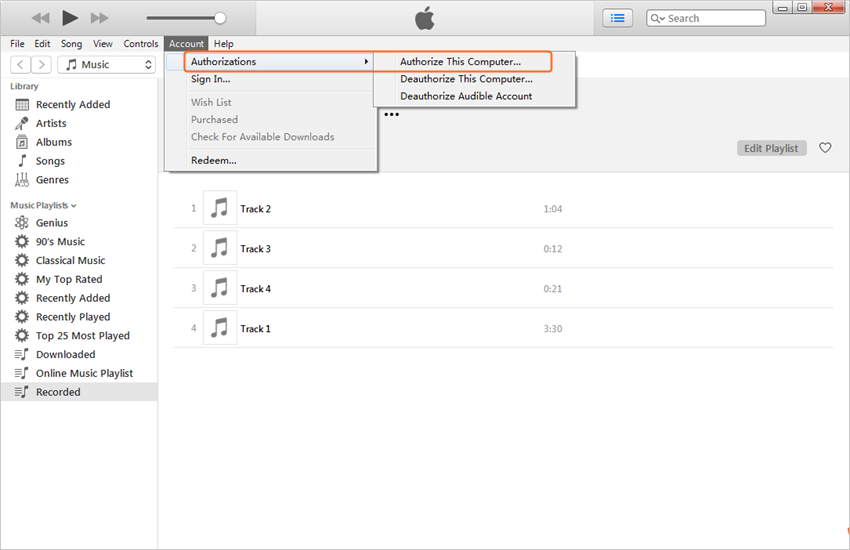The width and height of the screenshot is (850, 550).
Task: Adjust the volume slider knob
Action: 220,18
